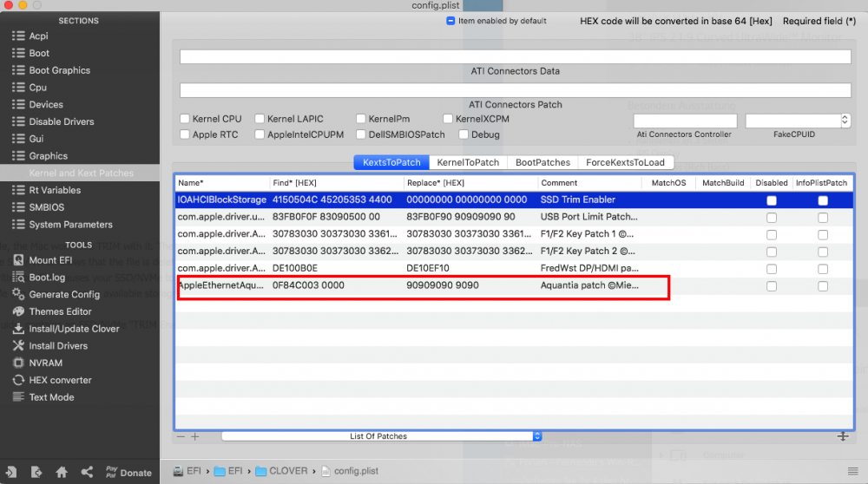Image resolution: width=868 pixels, height=484 pixels.
Task: Check InfoPlistPatch for AppleEthernetAqu row
Action: [823, 286]
